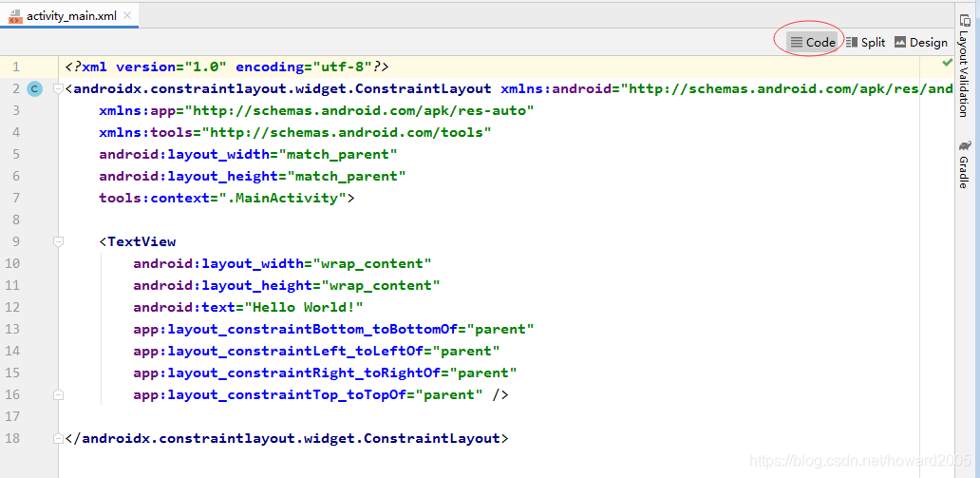Click the class gutter icon on line 2

pyautogui.click(x=35, y=88)
